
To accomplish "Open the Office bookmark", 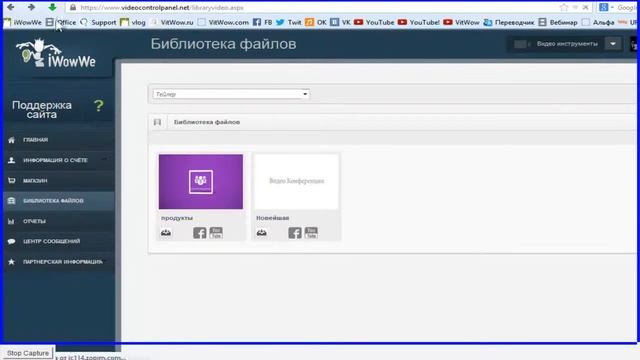I will (61, 22).
